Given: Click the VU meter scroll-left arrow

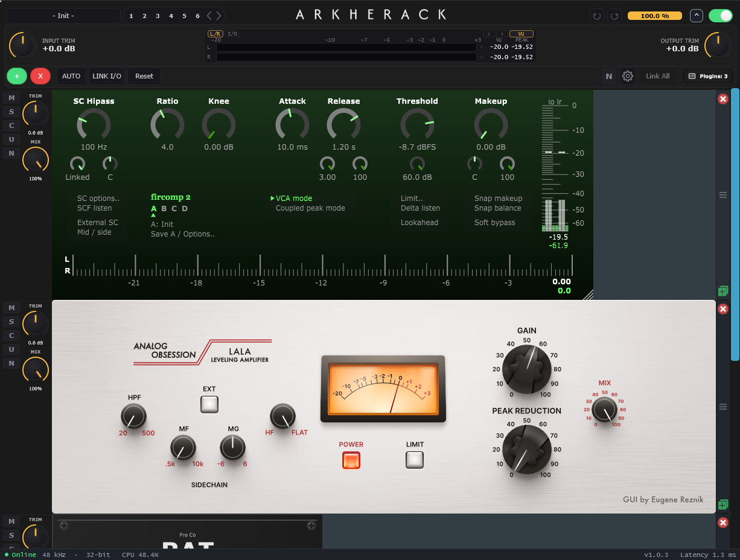Looking at the screenshot, I should (489, 34).
